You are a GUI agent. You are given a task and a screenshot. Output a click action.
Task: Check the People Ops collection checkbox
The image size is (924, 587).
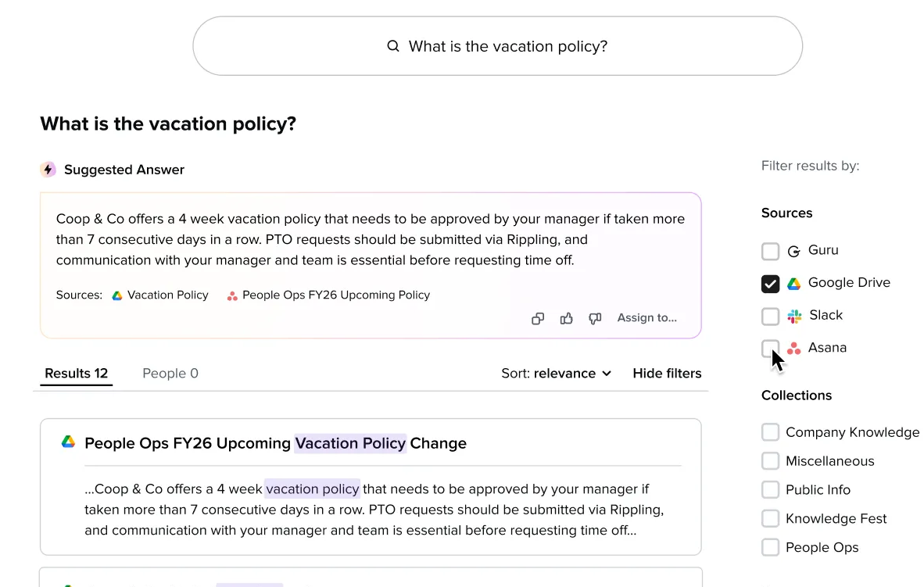click(770, 547)
